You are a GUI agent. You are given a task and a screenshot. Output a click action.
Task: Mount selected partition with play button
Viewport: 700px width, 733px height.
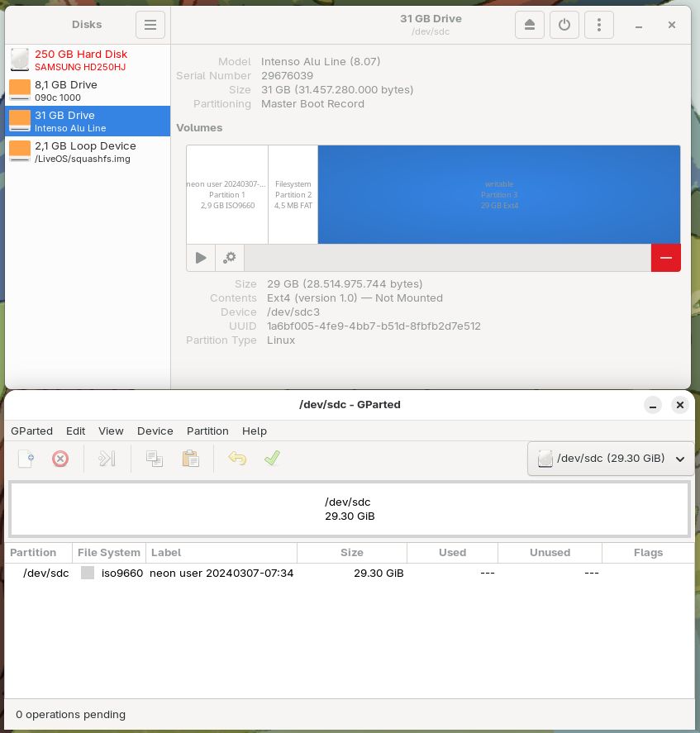(201, 258)
